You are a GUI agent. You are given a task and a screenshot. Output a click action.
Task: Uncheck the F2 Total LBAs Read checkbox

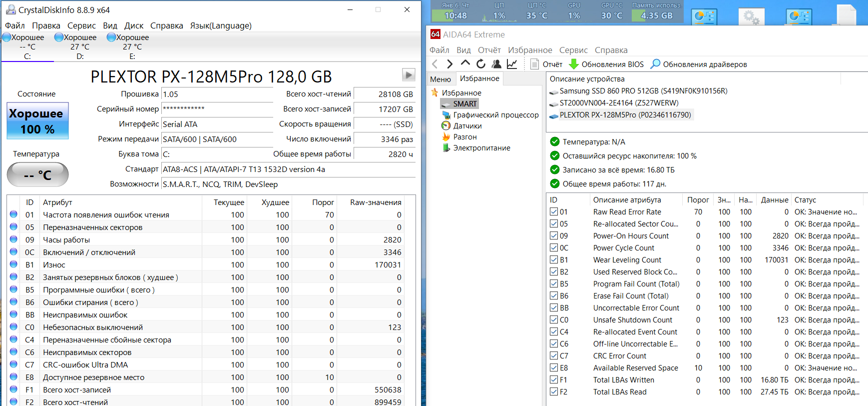[554, 391]
